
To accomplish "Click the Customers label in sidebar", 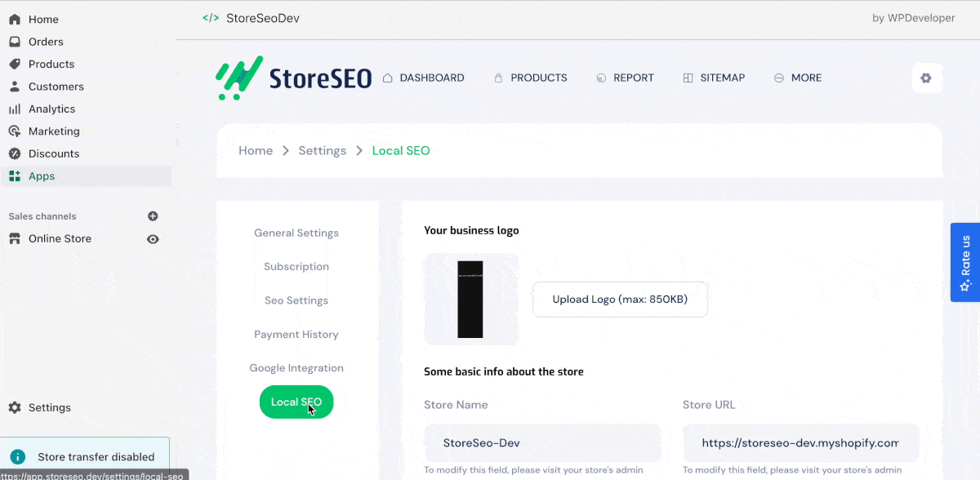I will 56,87.
